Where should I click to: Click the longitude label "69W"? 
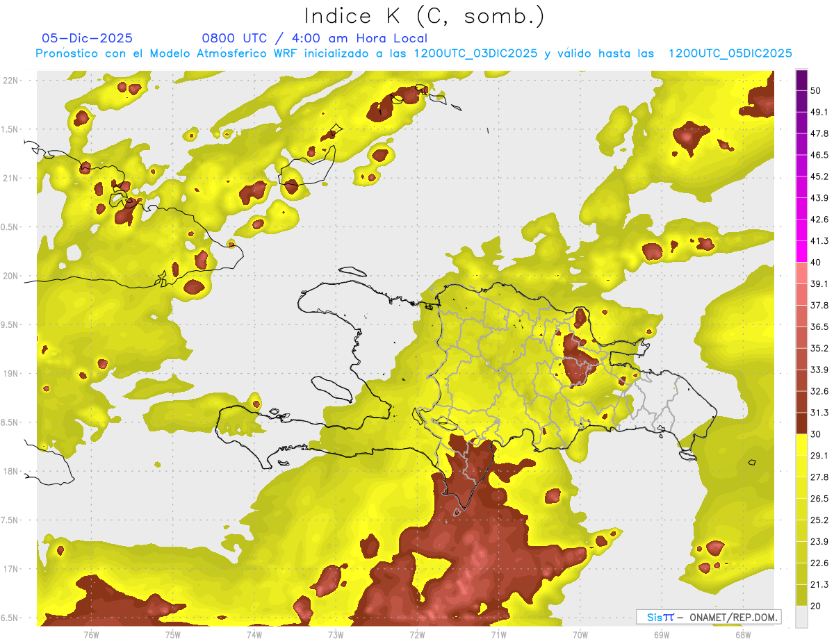661,634
